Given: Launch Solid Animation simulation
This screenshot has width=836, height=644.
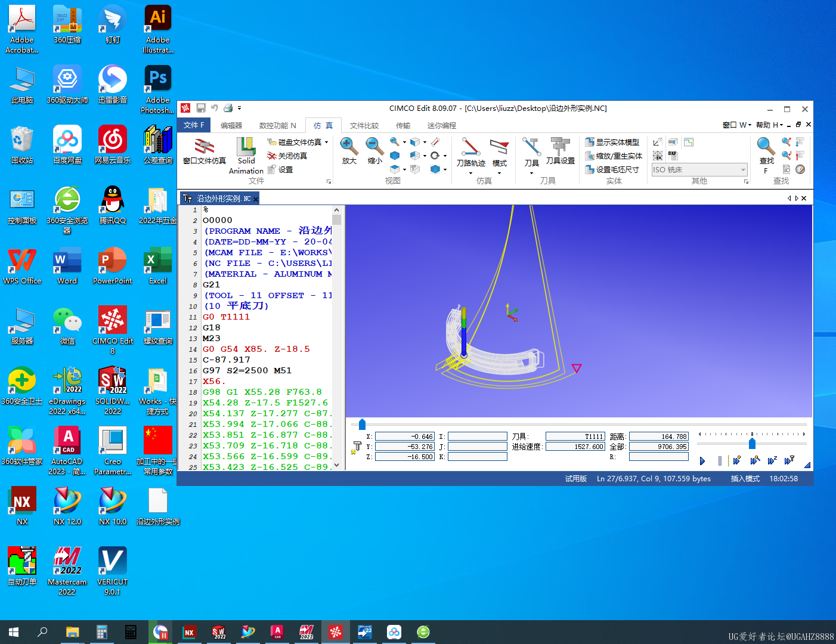Looking at the screenshot, I should pos(246,155).
